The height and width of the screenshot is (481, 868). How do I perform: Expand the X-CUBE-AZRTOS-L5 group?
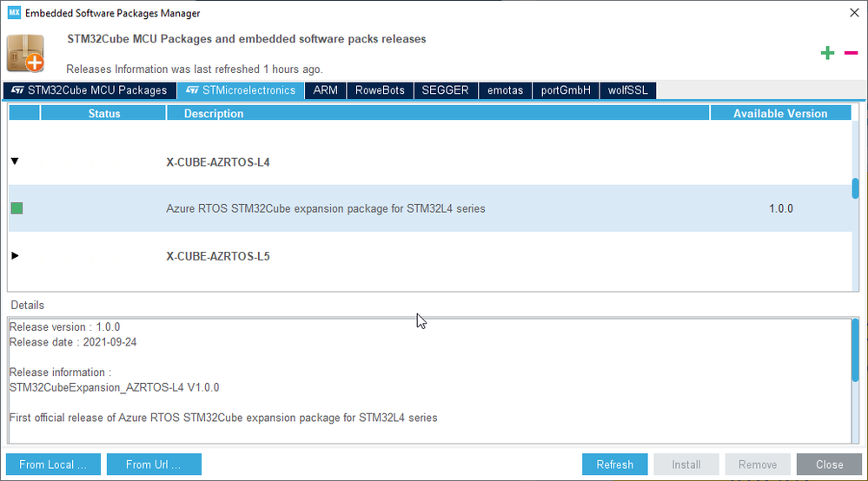pos(15,255)
